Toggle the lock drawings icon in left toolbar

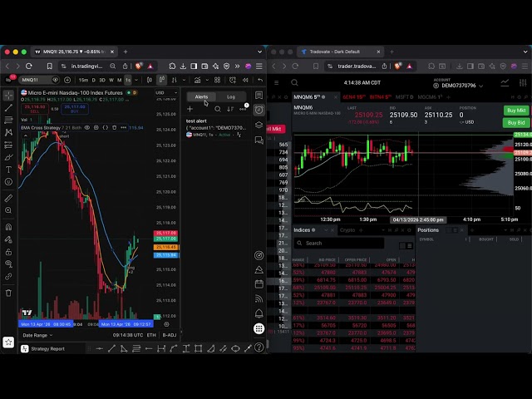click(x=8, y=252)
